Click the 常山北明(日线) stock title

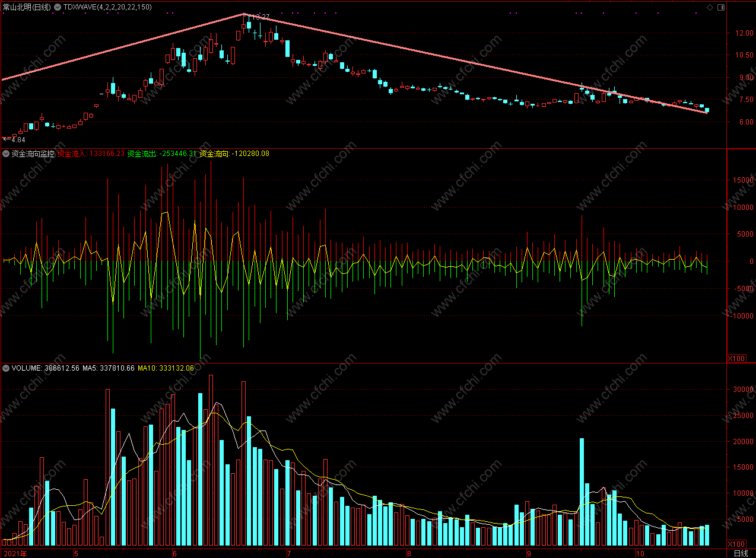27,7
